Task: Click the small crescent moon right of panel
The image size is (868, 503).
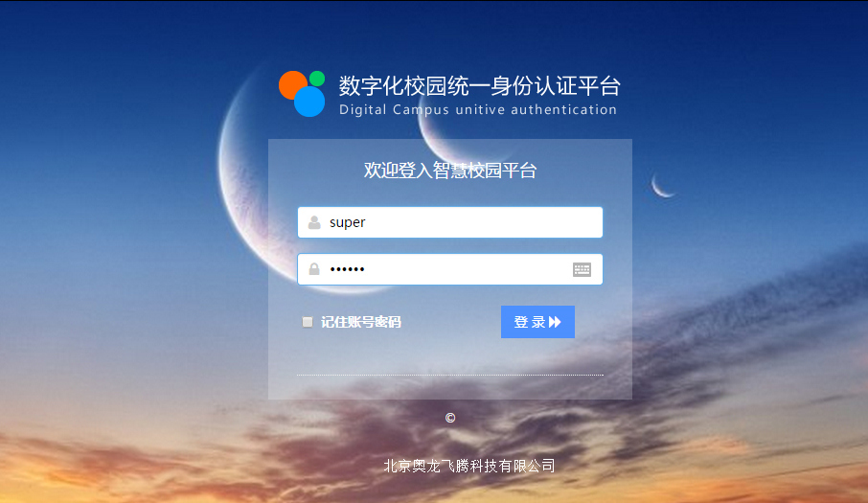Action: pyautogui.click(x=661, y=187)
